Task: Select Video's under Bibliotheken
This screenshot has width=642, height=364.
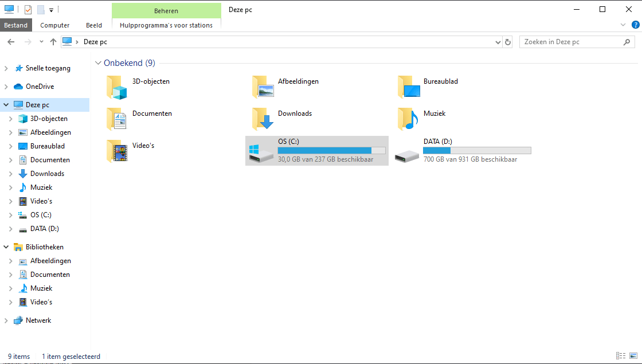Action: (41, 302)
